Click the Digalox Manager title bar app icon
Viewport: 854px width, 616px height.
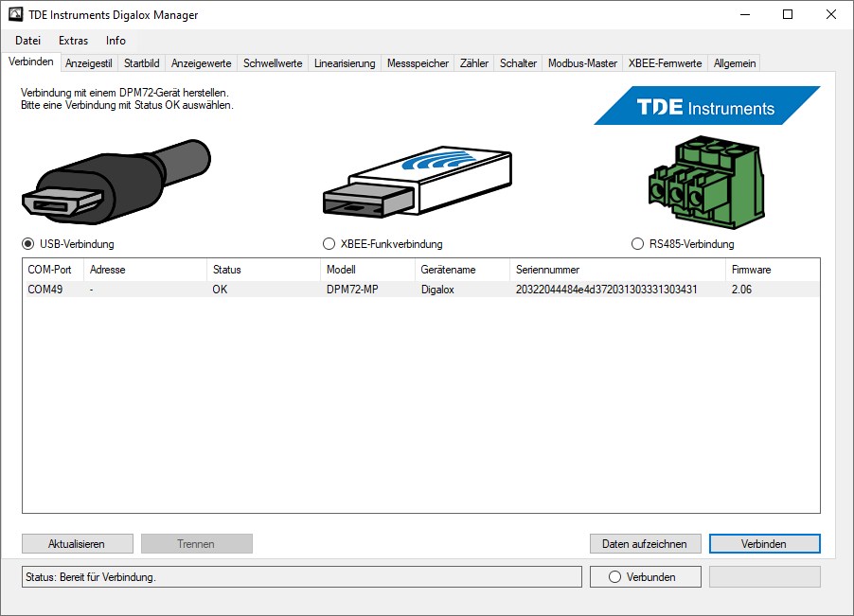coord(16,15)
